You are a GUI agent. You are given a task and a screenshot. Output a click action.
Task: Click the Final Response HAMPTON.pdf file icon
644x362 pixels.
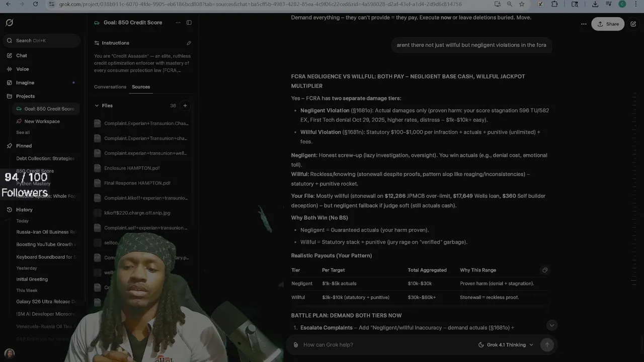pyautogui.click(x=98, y=183)
